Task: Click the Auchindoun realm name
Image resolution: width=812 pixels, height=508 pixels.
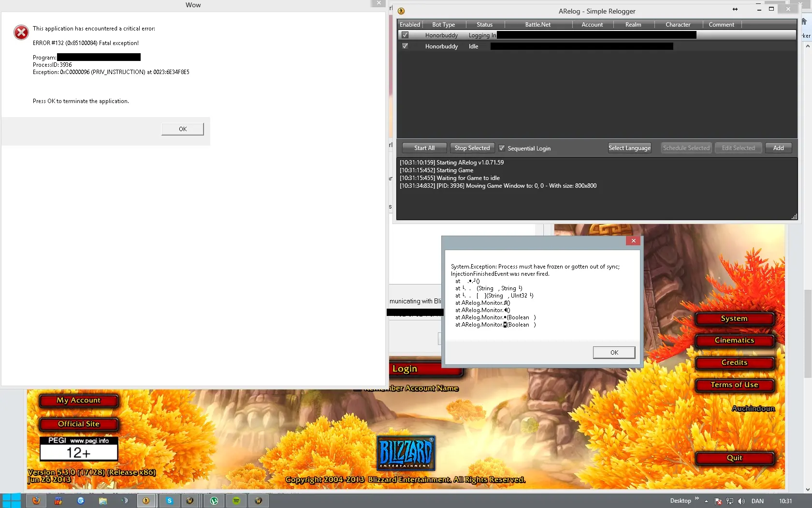Action: click(753, 408)
